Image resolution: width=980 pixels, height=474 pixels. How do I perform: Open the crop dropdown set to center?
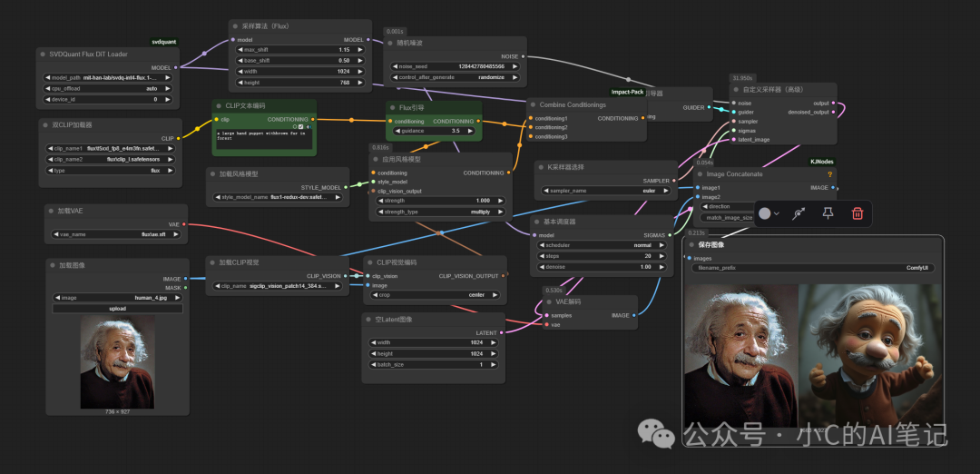point(435,295)
